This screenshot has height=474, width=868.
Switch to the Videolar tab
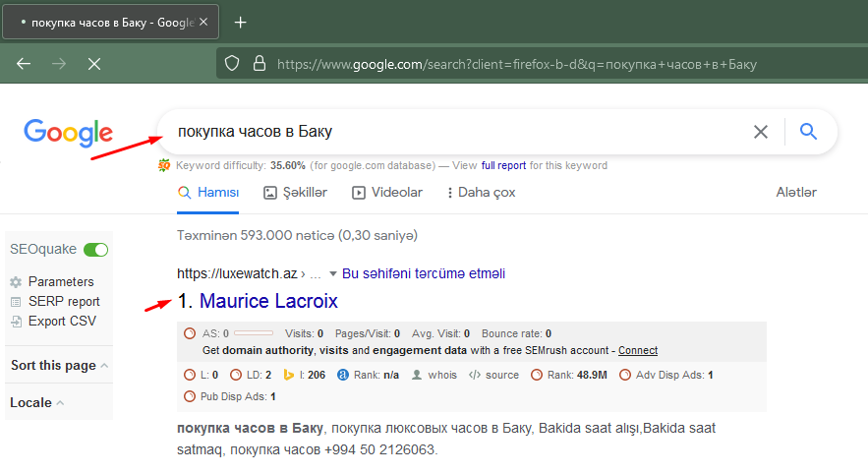387,192
